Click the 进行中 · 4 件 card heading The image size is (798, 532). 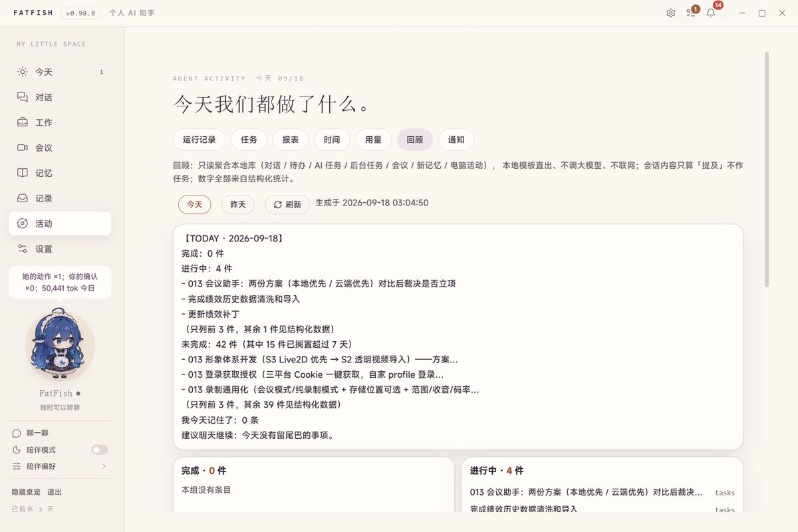point(497,470)
